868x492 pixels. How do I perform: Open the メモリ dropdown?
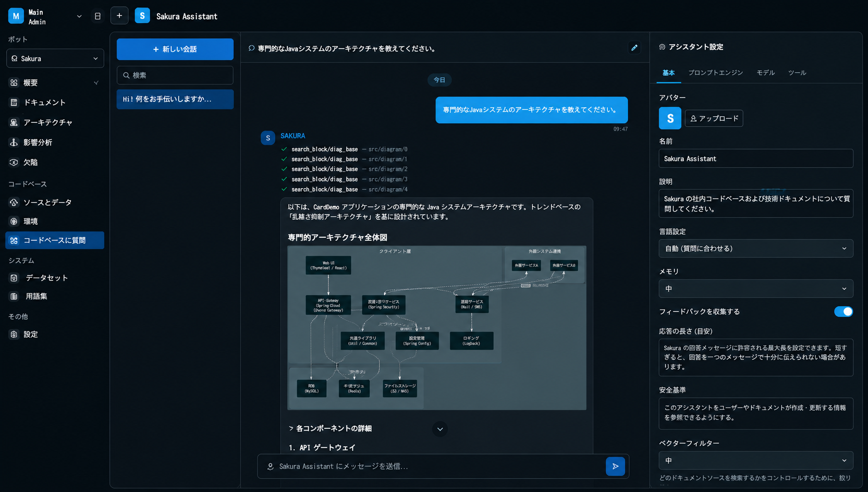756,289
